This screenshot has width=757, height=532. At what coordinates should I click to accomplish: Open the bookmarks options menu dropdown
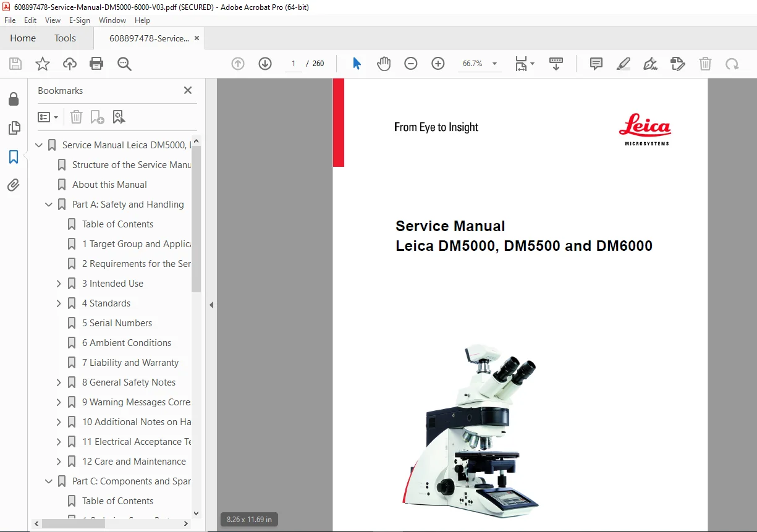pyautogui.click(x=48, y=117)
